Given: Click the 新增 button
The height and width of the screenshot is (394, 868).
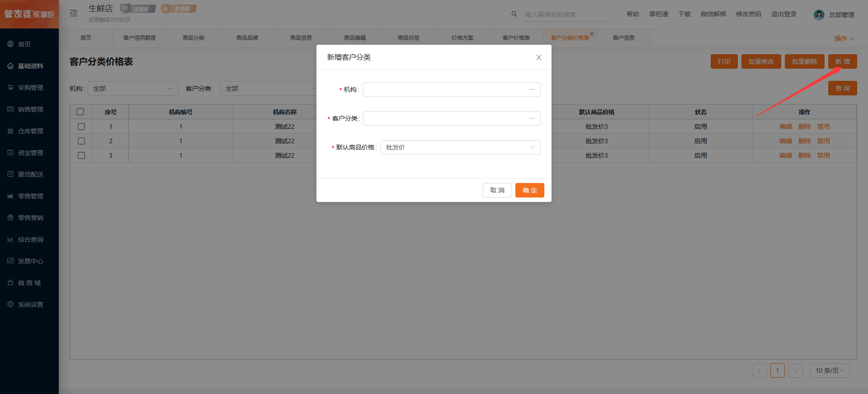Looking at the screenshot, I should (x=843, y=61).
